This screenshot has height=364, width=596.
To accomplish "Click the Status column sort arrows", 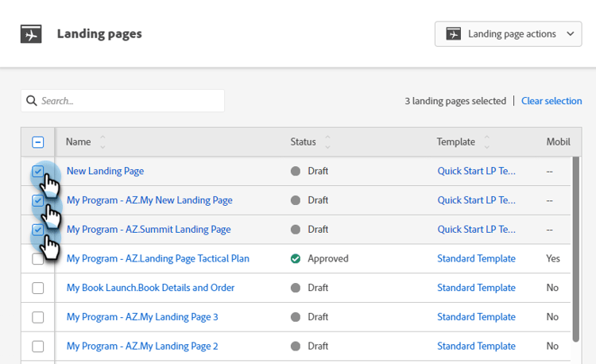I will (x=327, y=142).
